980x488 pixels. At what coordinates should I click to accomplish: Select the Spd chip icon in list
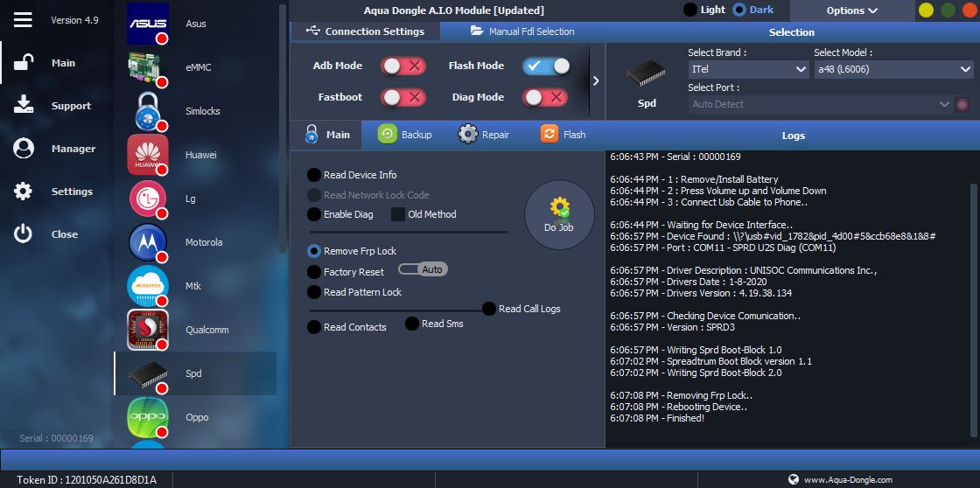pos(148,373)
